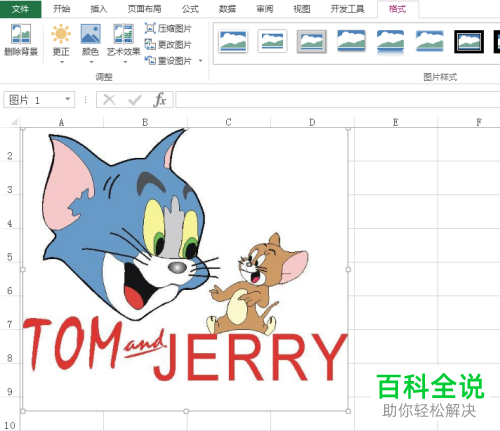
Task: Click Reset Picture (重设图片)
Action: pos(168,61)
